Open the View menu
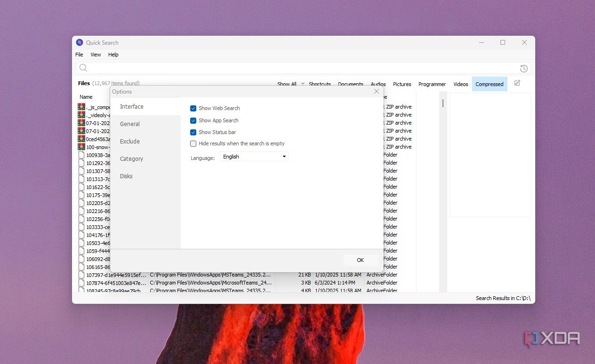595x364 pixels. 96,55
